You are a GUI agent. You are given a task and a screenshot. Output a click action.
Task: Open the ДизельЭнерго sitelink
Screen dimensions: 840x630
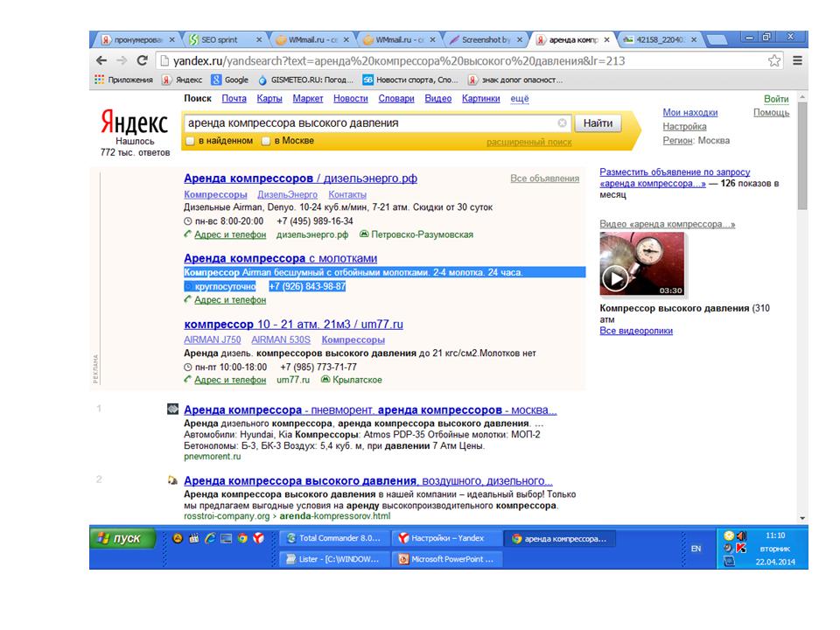288,194
